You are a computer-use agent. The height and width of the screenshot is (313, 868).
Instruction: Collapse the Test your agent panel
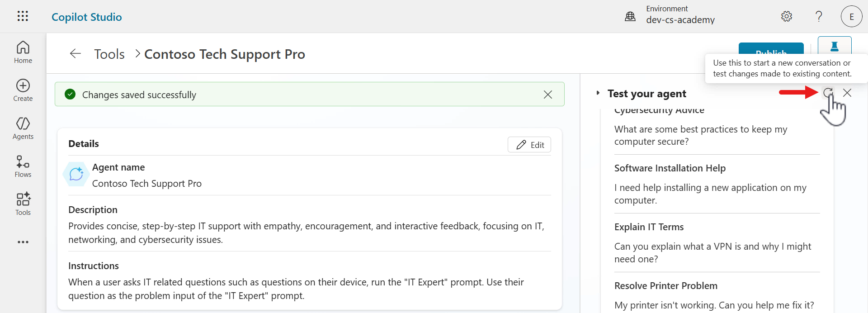(598, 93)
